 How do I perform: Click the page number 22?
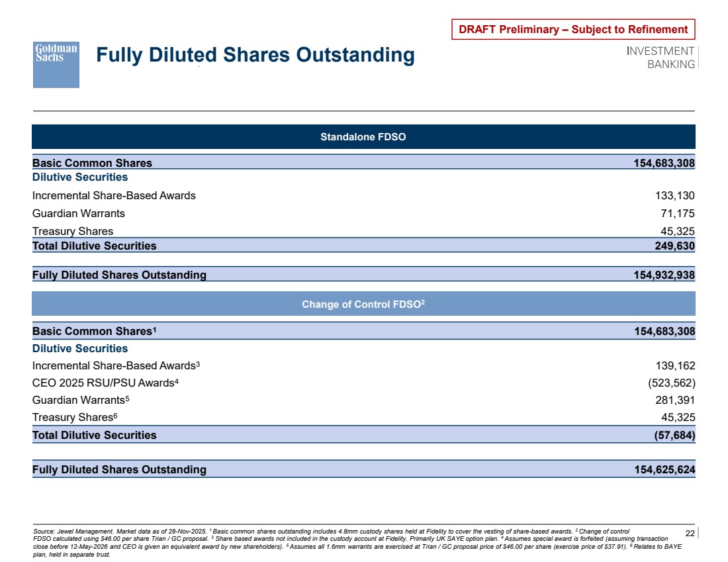coord(690,534)
